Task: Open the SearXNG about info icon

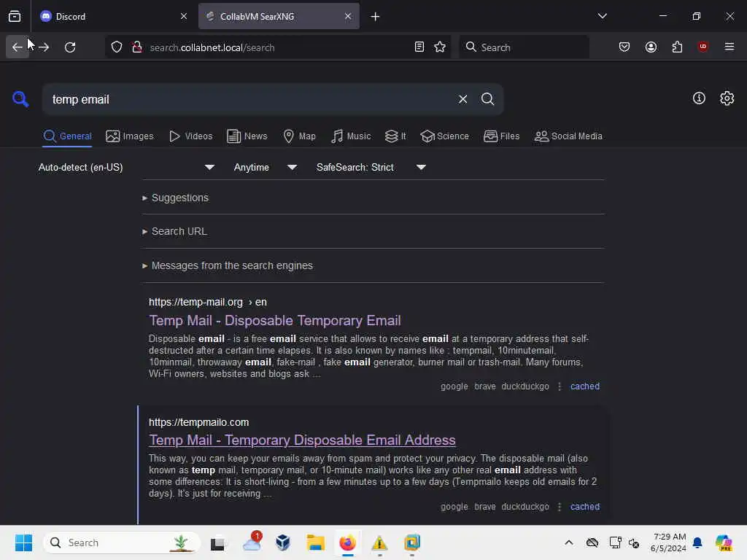Action: coord(699,98)
